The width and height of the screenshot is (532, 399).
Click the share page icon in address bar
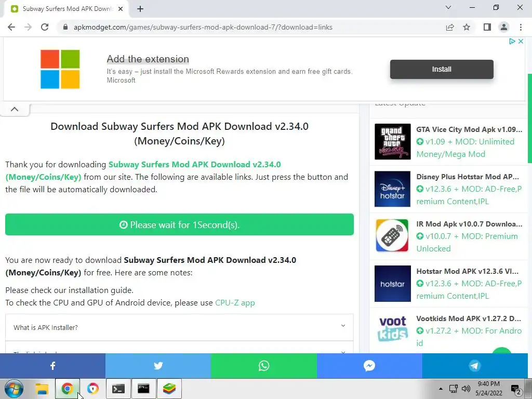coord(450,27)
